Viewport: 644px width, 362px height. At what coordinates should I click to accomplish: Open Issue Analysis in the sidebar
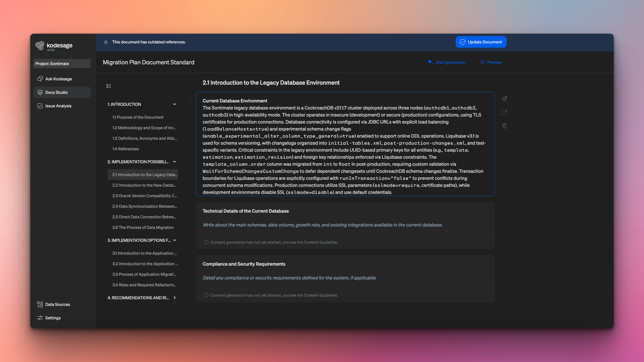(58, 106)
